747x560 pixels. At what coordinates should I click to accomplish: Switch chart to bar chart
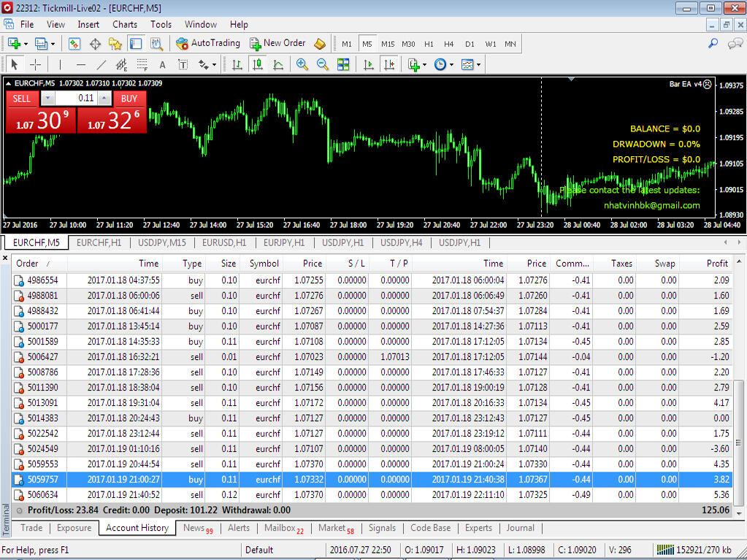click(x=237, y=64)
